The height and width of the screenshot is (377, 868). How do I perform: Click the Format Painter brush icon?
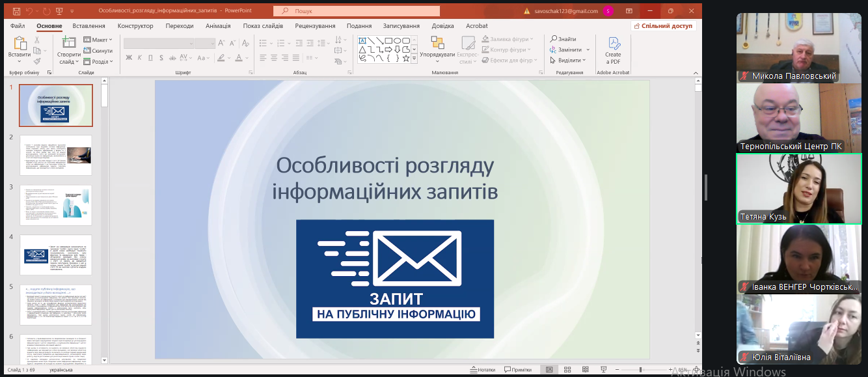37,61
